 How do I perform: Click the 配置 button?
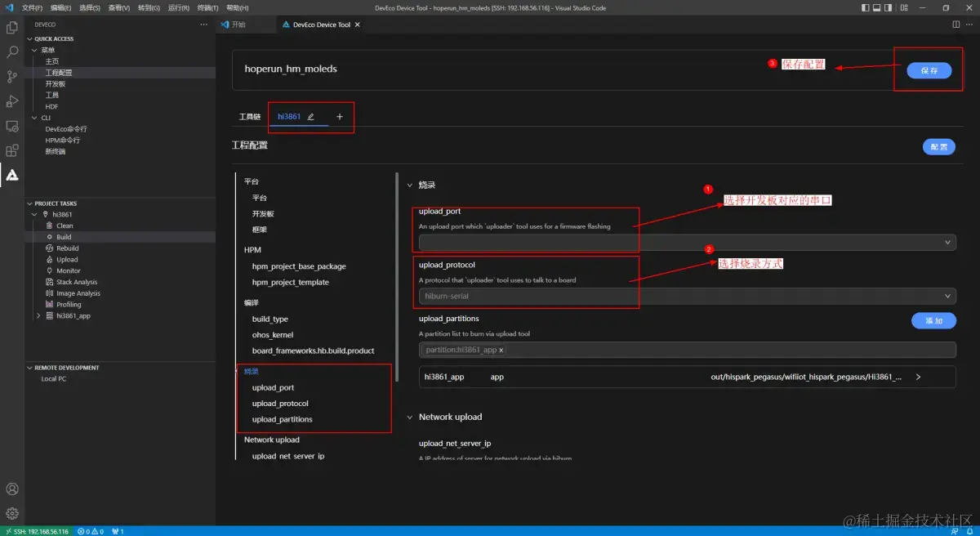(x=939, y=147)
